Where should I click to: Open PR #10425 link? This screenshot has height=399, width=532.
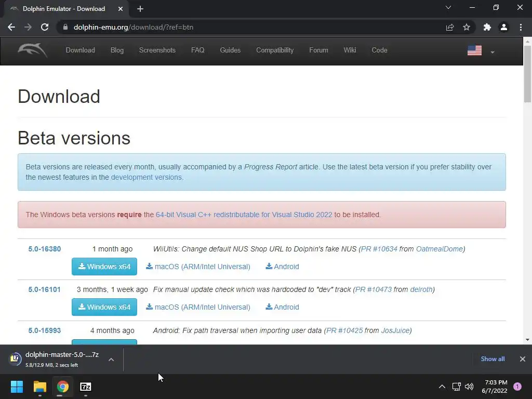[x=344, y=330]
